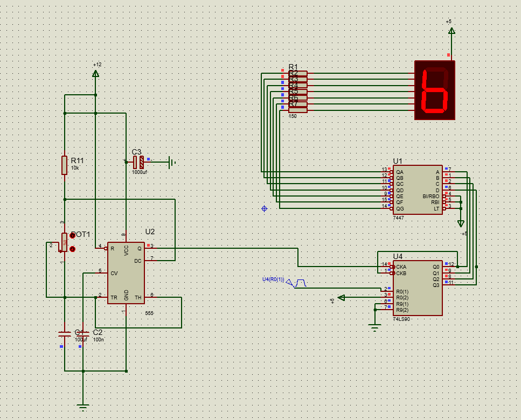This screenshot has height=420, width=521.
Task: Click the blue origin marker crosshair
Action: [264, 208]
